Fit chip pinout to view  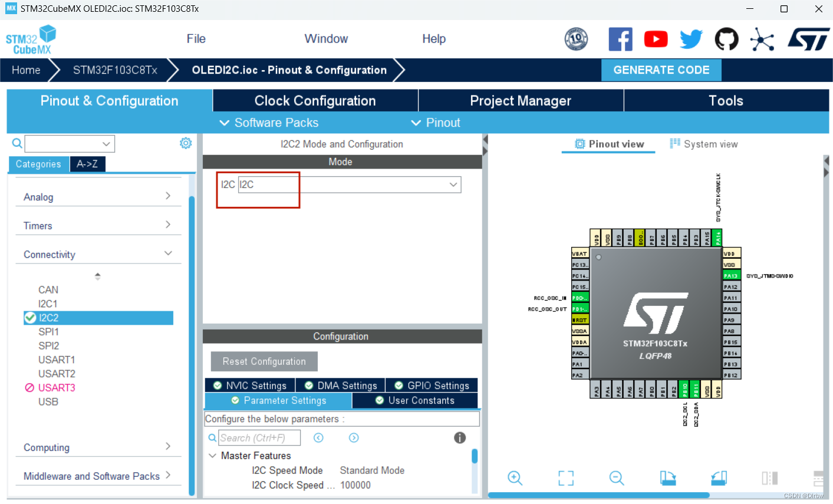click(566, 478)
